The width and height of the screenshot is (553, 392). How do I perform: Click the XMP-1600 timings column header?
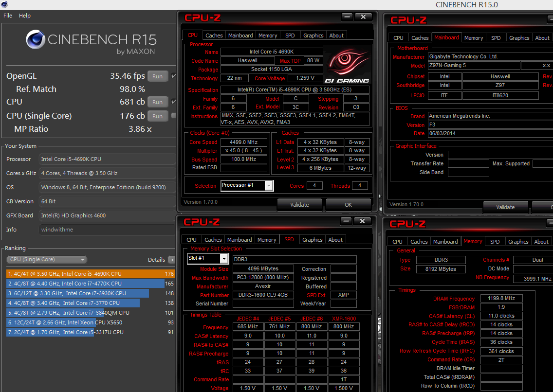pyautogui.click(x=344, y=319)
